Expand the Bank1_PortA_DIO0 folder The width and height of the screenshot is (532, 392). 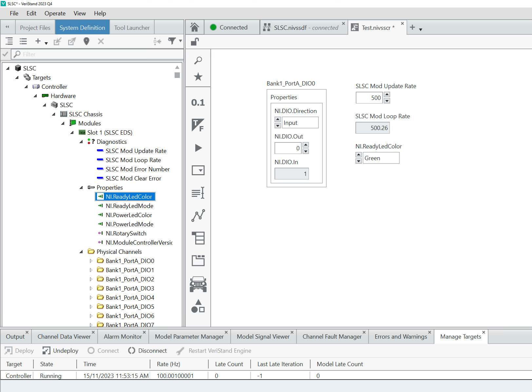[91, 261]
